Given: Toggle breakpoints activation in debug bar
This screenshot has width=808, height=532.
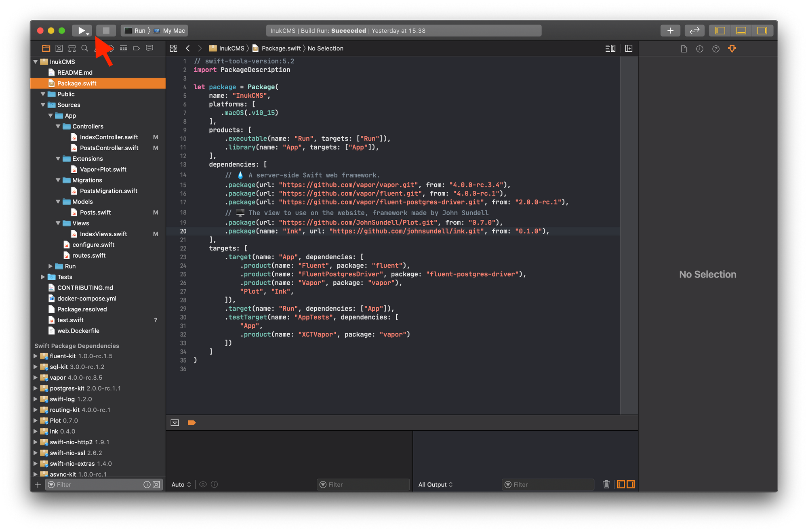Looking at the screenshot, I should tap(192, 423).
